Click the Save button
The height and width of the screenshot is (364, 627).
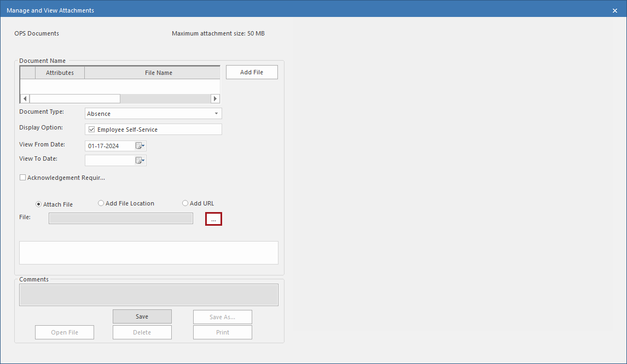142,316
